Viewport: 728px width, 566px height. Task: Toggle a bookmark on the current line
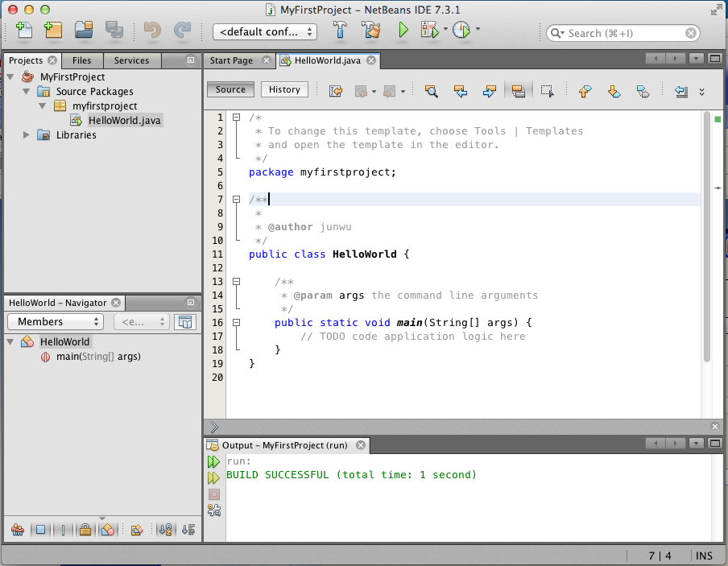click(x=643, y=91)
